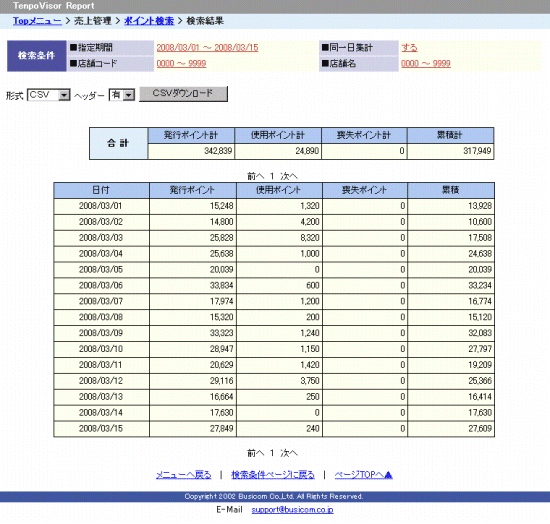Select the 2008/03/02 date cell
Screen dimensions: 550x524
click(101, 222)
